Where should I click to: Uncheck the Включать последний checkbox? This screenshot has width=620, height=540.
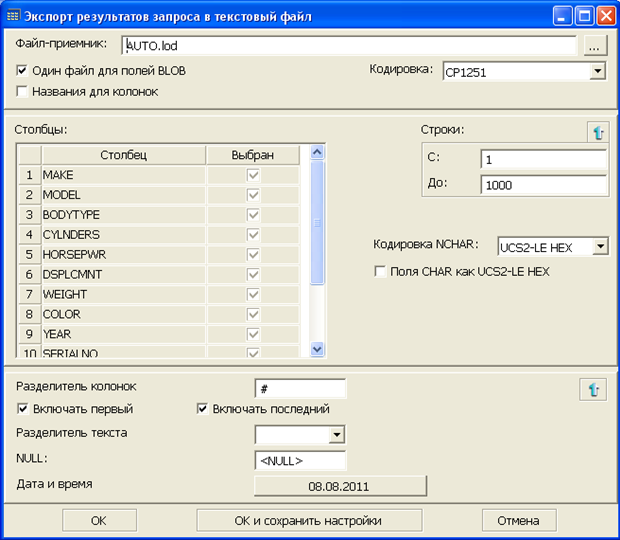point(202,409)
